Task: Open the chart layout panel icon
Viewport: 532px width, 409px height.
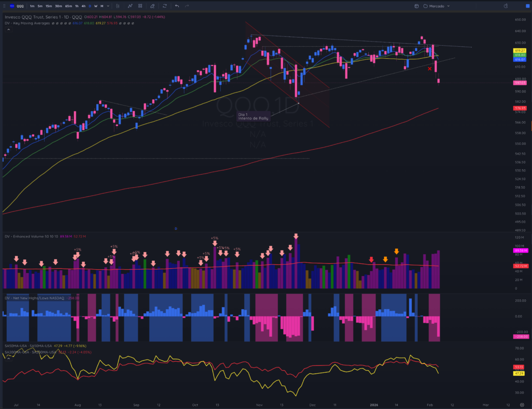Action: [416, 6]
